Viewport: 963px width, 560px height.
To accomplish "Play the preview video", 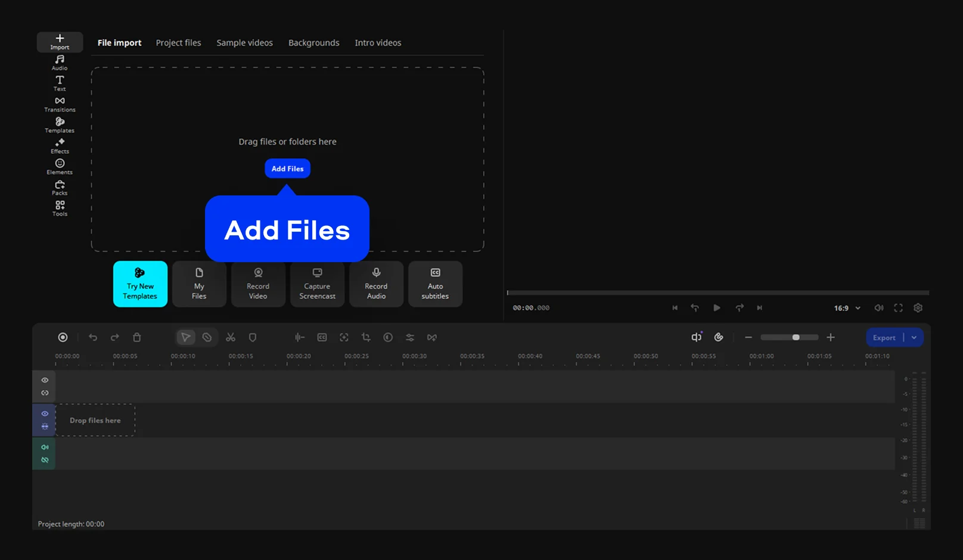I will (x=717, y=308).
